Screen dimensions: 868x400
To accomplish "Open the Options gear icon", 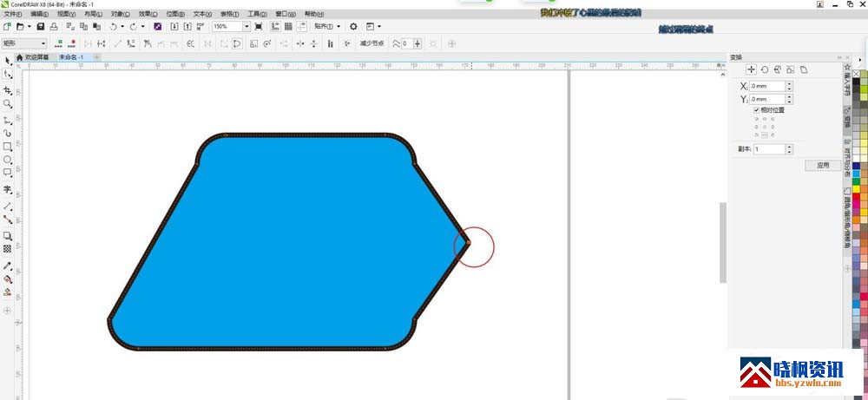I will point(354,27).
